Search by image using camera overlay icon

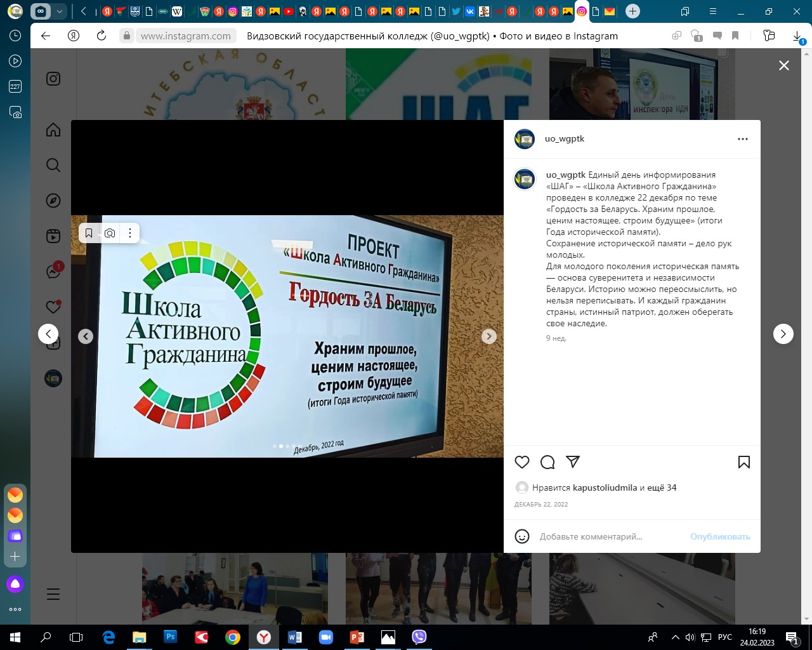tap(110, 233)
